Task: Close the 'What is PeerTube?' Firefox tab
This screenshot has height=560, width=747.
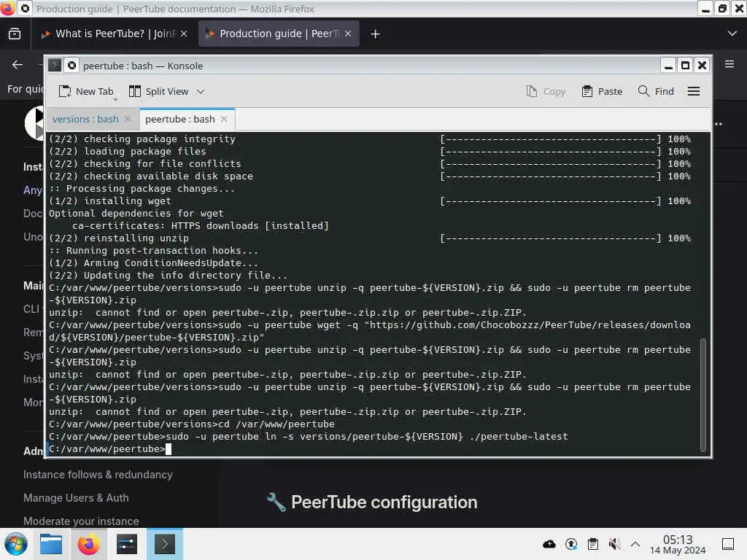Action: click(x=184, y=34)
